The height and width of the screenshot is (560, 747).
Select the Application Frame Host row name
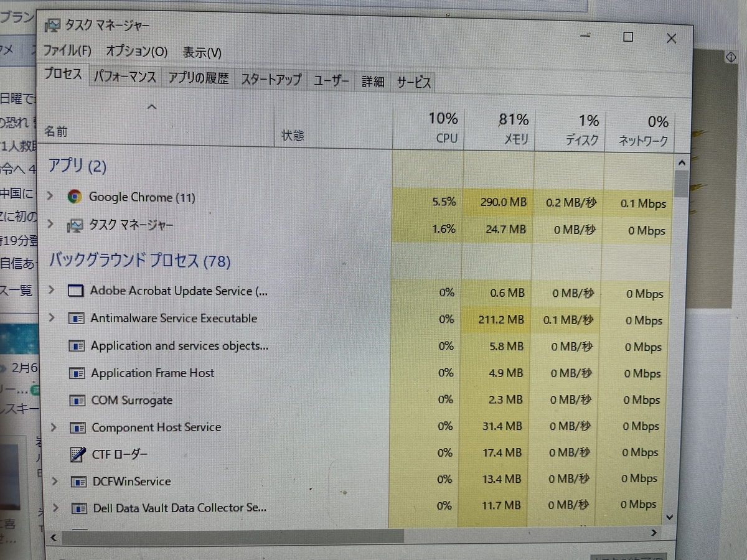tap(153, 373)
